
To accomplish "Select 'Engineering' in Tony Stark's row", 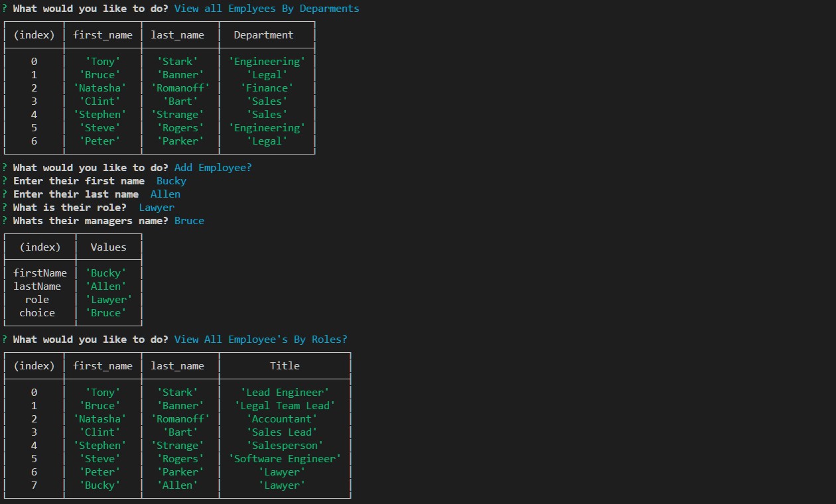I will tap(267, 61).
